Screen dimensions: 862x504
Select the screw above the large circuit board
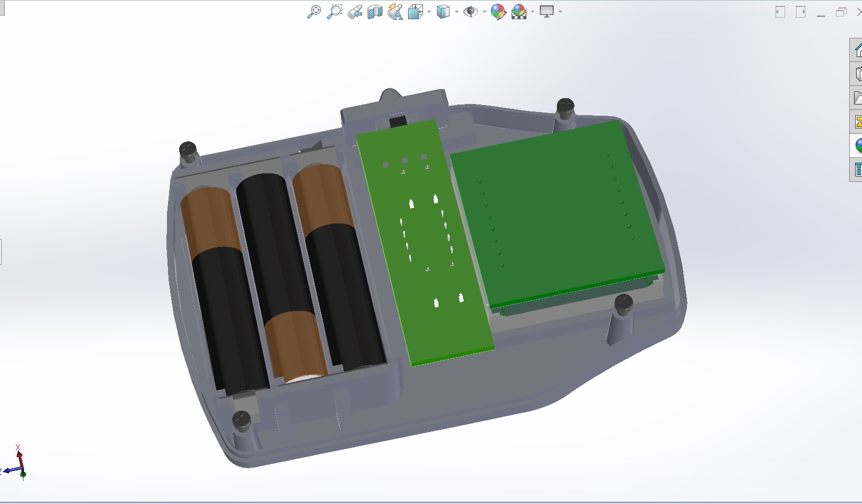tap(565, 107)
